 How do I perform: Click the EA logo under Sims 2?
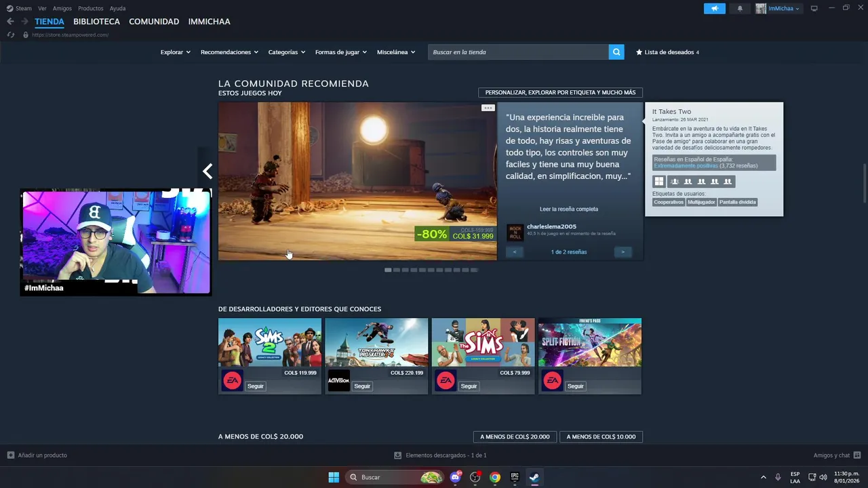tap(232, 382)
